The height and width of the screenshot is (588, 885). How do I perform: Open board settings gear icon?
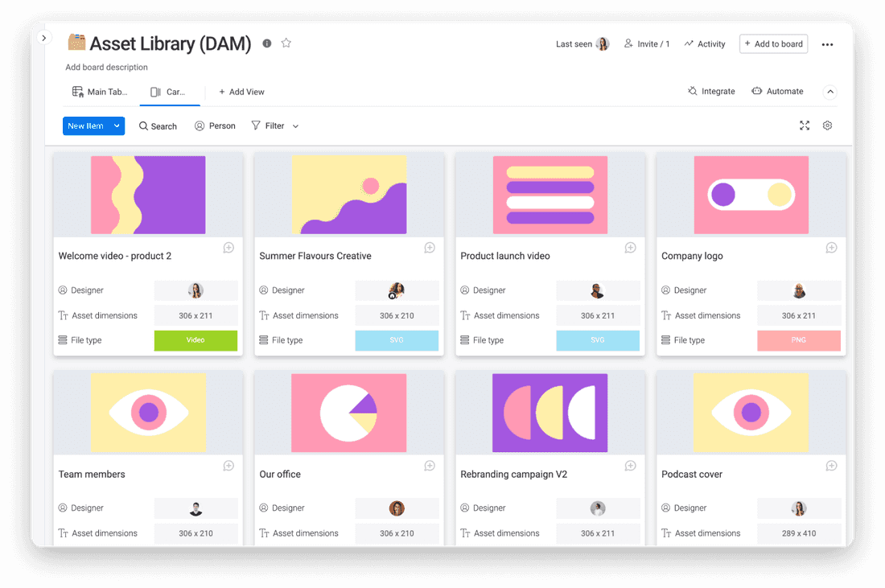coord(827,125)
